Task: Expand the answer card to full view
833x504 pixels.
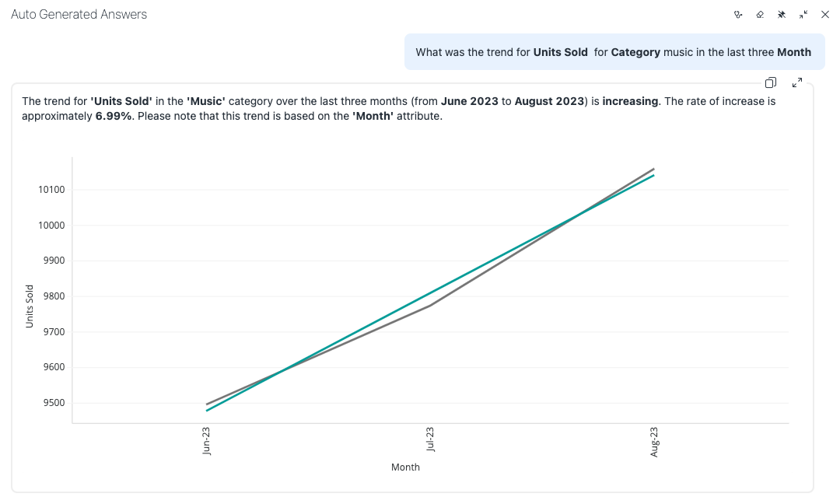Action: tap(797, 82)
